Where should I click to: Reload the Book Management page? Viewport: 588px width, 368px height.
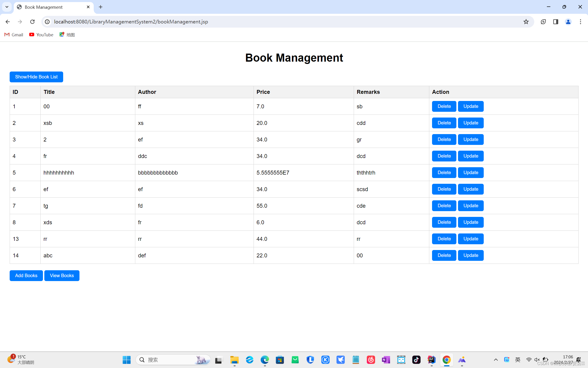[32, 22]
